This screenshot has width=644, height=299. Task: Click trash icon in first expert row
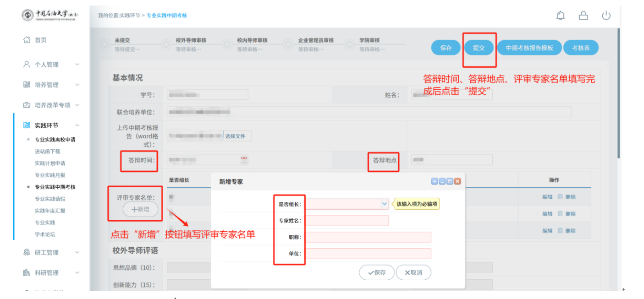click(560, 197)
